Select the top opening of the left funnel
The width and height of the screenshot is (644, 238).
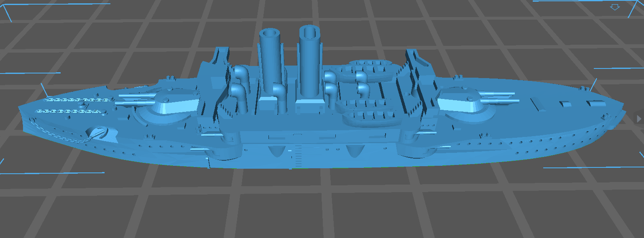(271, 33)
